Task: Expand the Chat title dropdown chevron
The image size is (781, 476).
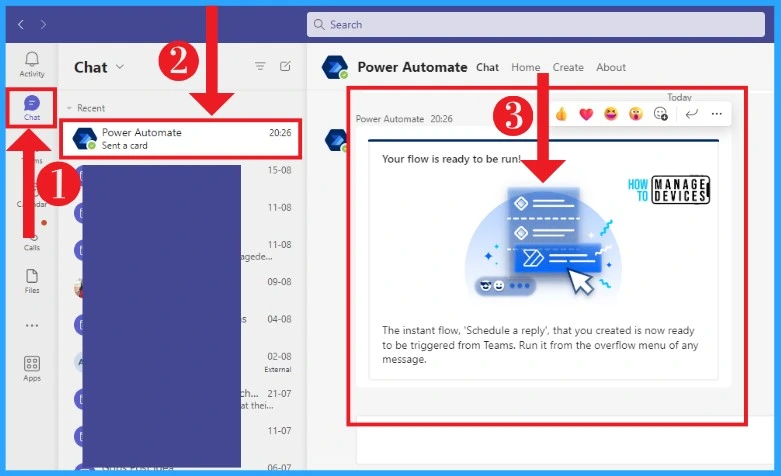Action: (120, 66)
